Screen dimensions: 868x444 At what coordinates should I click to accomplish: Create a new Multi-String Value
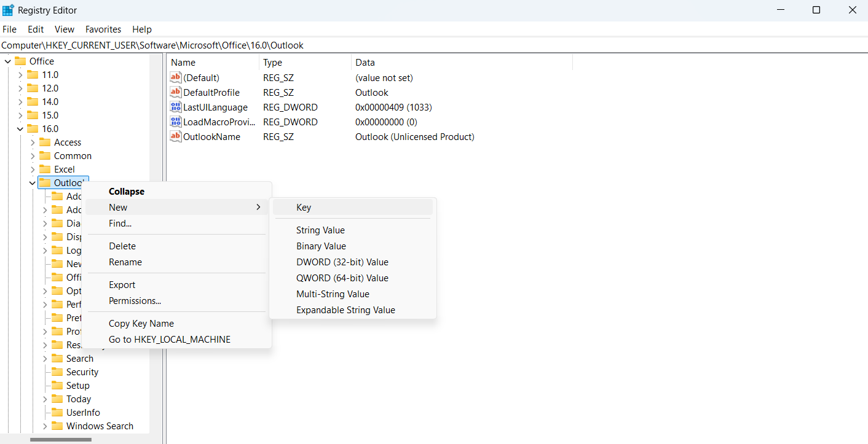tap(353, 294)
